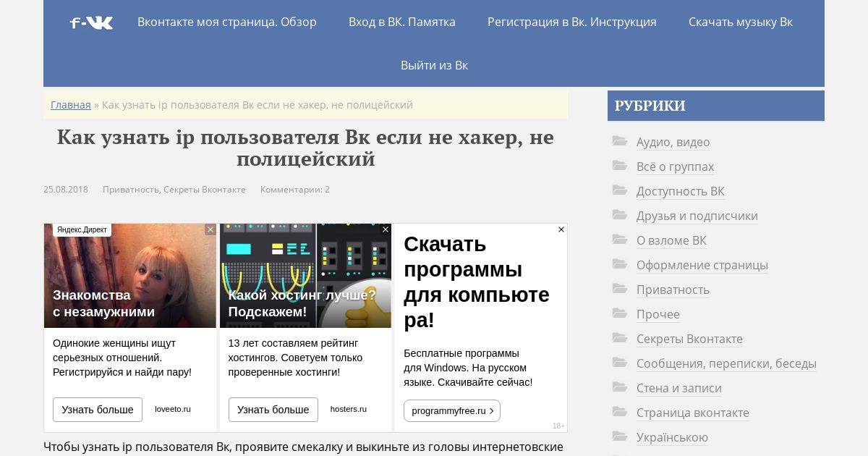868x456 pixels.
Task: Open Оформление страницы rubric
Action: pyautogui.click(x=702, y=266)
